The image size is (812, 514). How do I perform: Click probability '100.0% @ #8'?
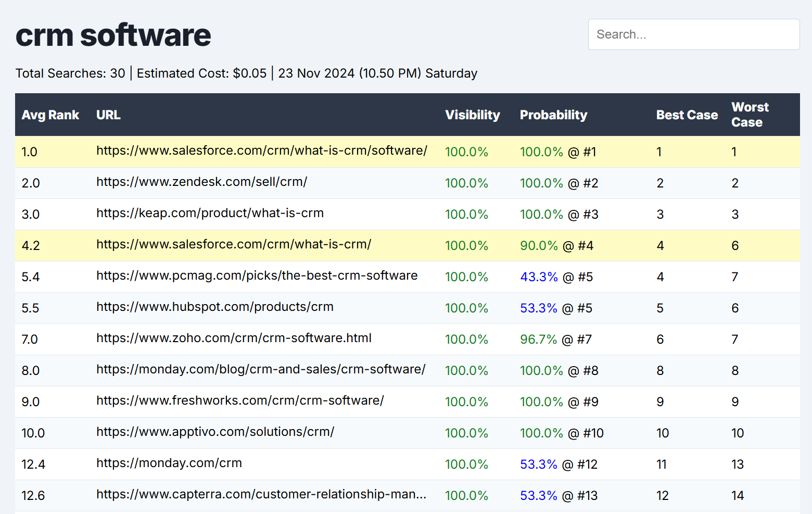pyautogui.click(x=559, y=371)
